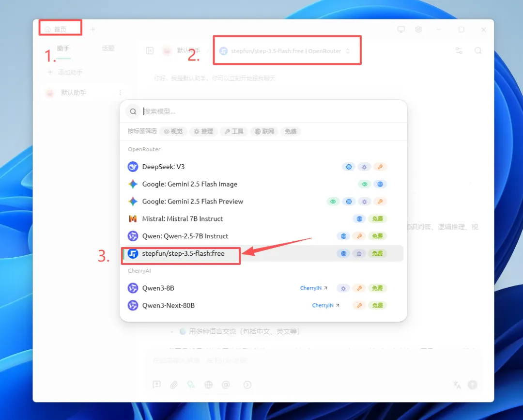Open CherryIN link on Qwen3-8B row
This screenshot has height=420, width=523.
pos(313,288)
